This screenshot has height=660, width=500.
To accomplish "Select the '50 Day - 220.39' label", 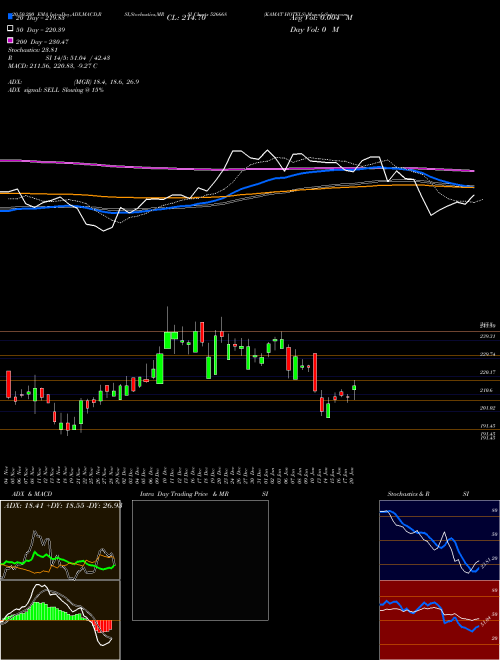I will [x=40, y=30].
